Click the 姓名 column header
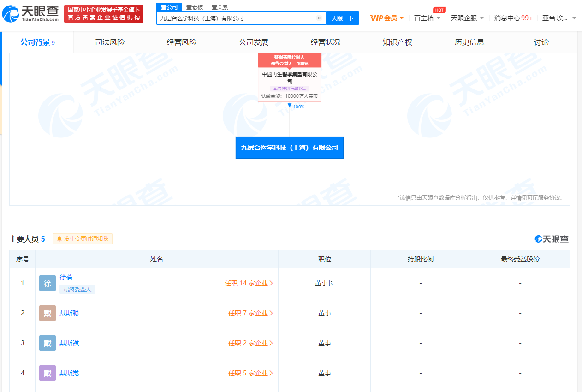Viewport: 582px width, 392px height. (157, 259)
